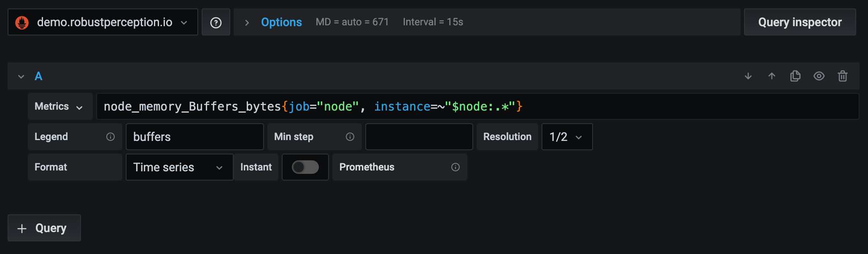Click the help icon next to the datasource

pos(216,22)
